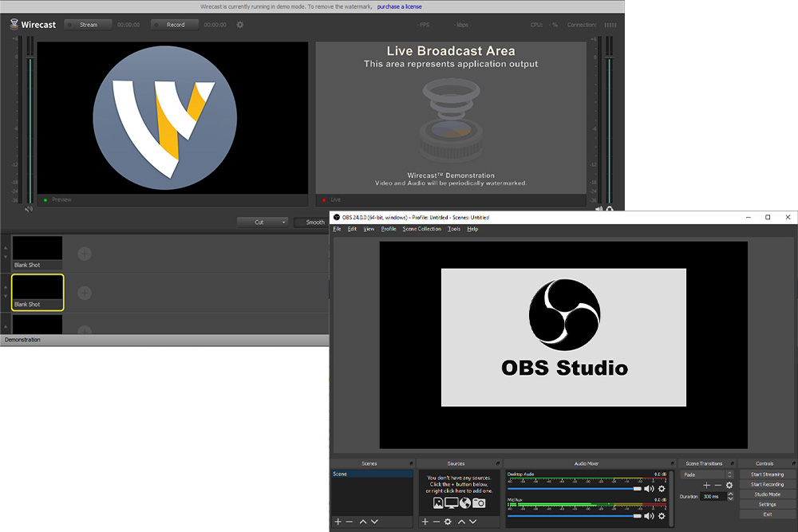This screenshot has width=798, height=532.
Task: Remove selected scene in OBS Scenes panel
Action: tap(350, 522)
